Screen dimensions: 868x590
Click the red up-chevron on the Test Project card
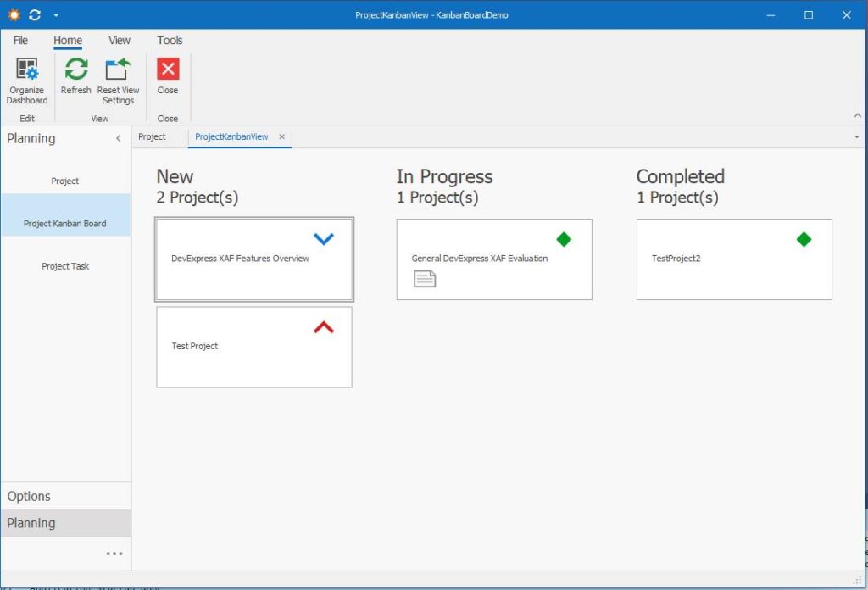[x=324, y=327]
